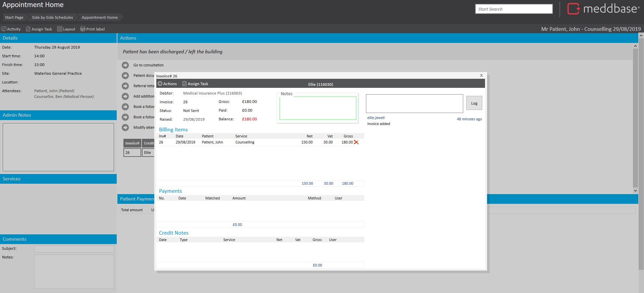Click the Print label icon
This screenshot has width=644, height=293.
[83, 29]
